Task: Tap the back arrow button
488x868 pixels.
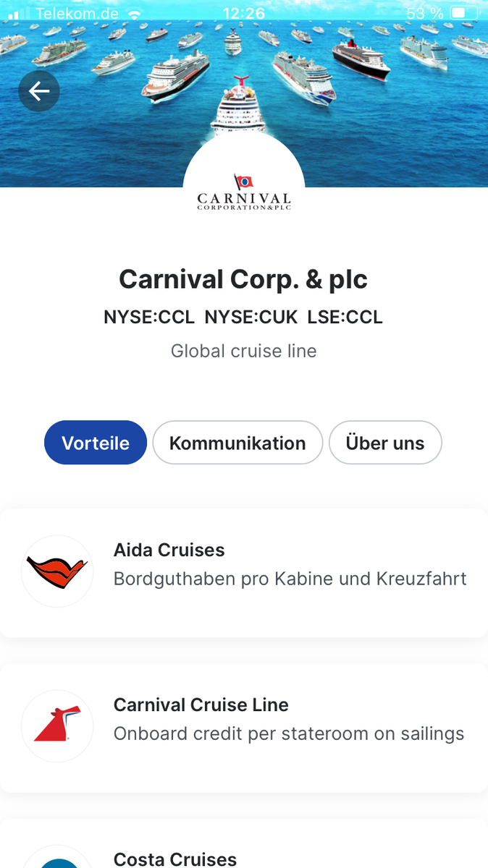Action: point(39,91)
